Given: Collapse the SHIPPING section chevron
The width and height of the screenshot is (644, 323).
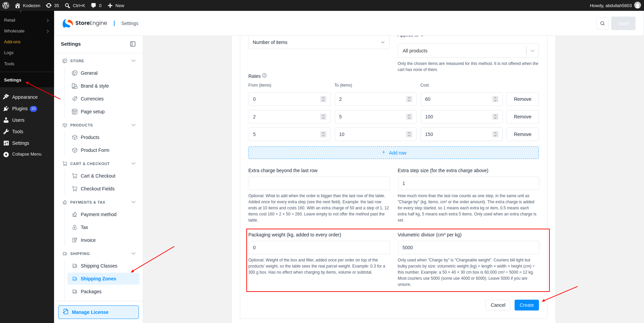Looking at the screenshot, I should coord(133,254).
